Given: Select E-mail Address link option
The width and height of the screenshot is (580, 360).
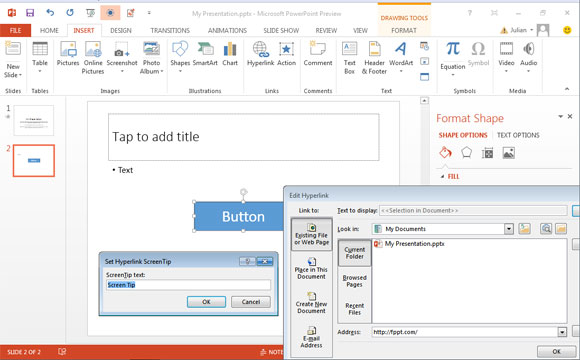Looking at the screenshot, I should point(311,337).
